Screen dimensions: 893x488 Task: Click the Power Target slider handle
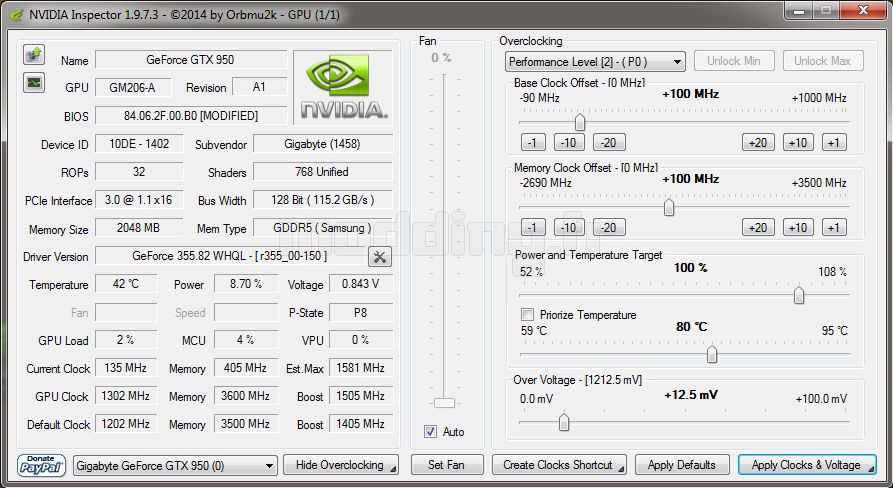pos(799,295)
